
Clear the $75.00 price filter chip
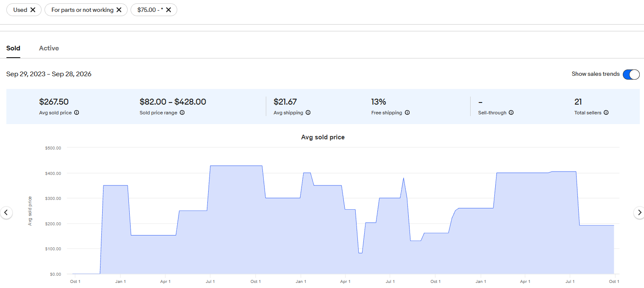pyautogui.click(x=168, y=10)
